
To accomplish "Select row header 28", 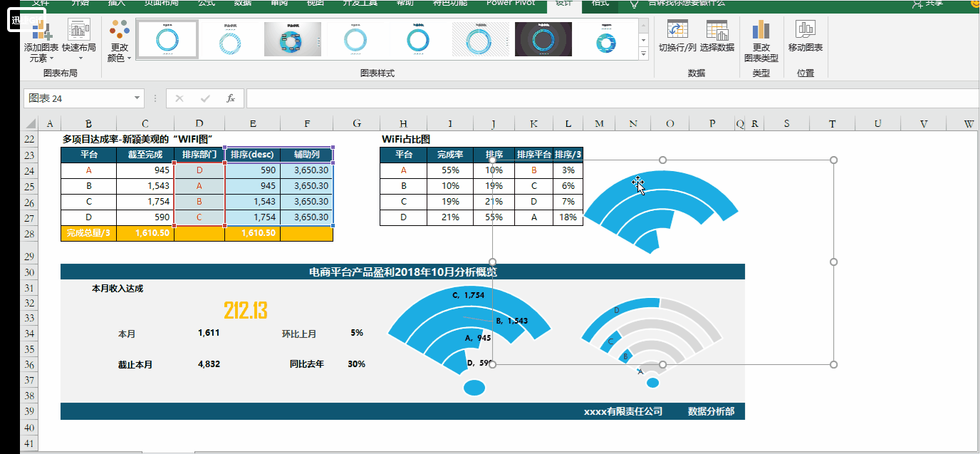I will click(x=30, y=233).
